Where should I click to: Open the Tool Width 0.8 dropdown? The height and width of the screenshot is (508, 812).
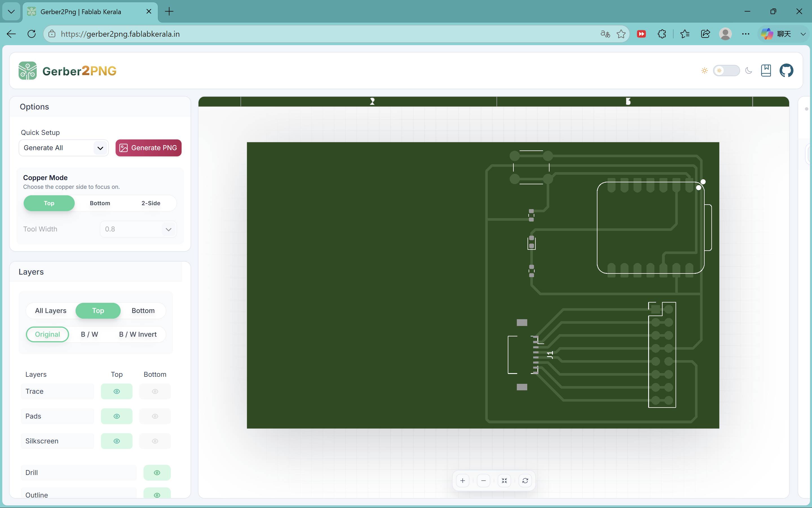coord(138,229)
